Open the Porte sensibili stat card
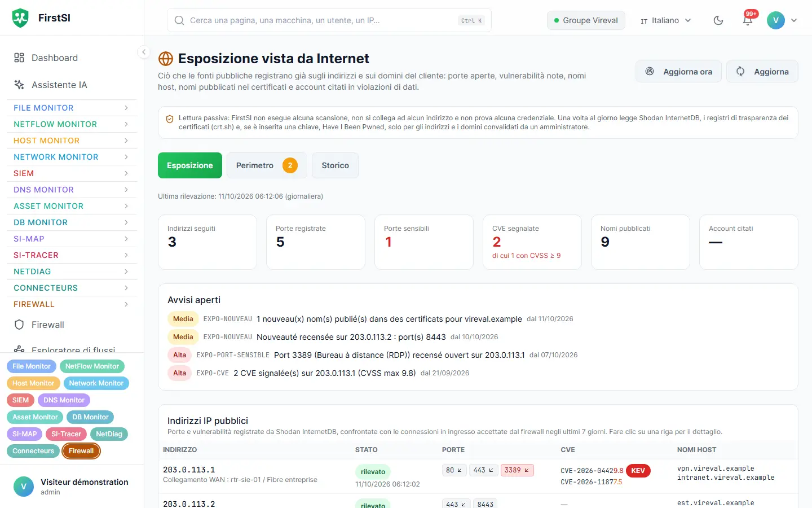This screenshot has width=812, height=508. (424, 242)
